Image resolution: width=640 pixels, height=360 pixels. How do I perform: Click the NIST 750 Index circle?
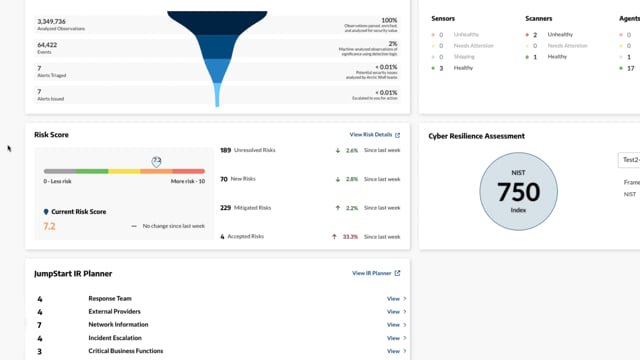tap(518, 191)
